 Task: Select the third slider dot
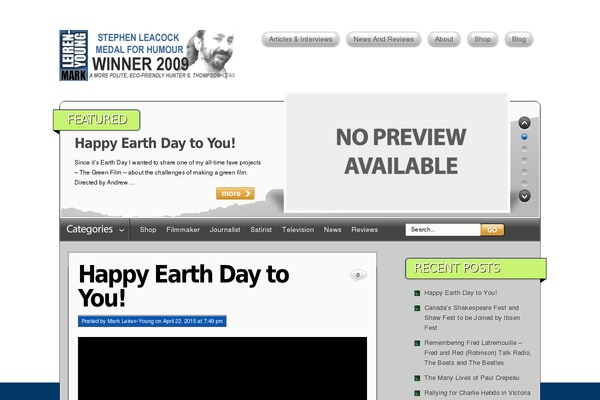click(524, 160)
